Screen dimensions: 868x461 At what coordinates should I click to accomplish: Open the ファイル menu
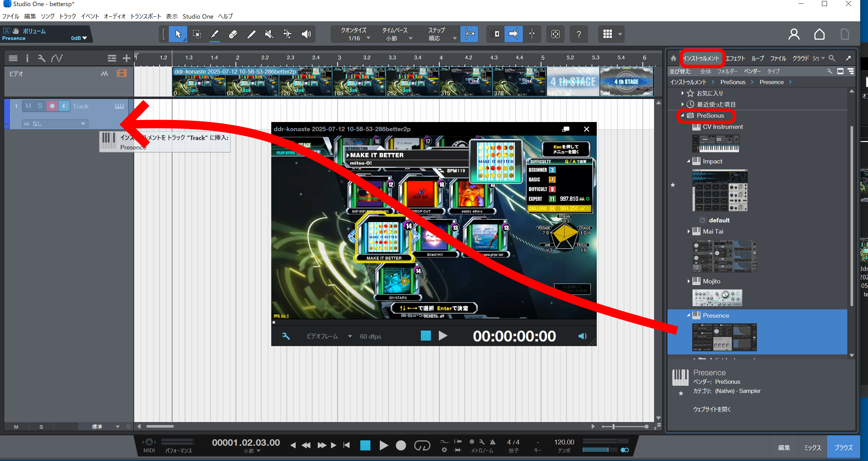pos(11,16)
